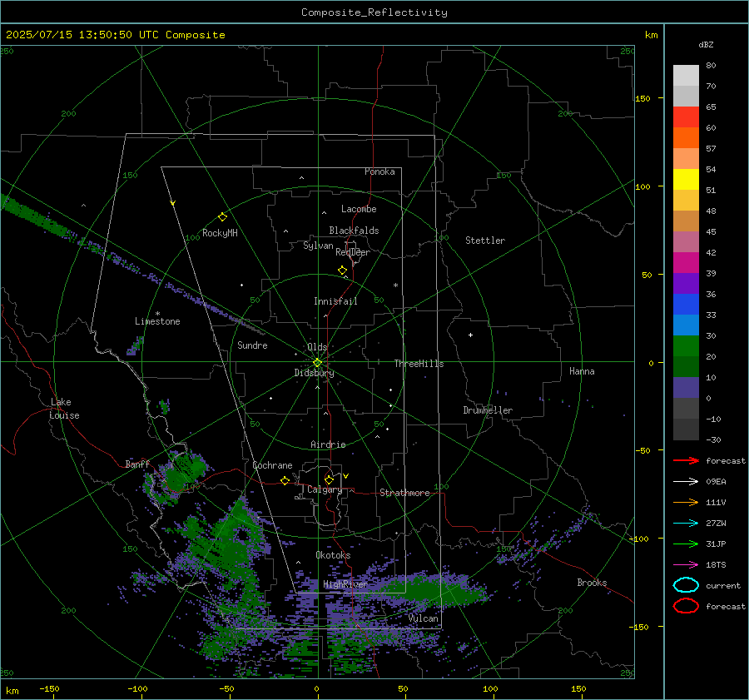Click the Stettler city label
This screenshot has height=700, width=749.
click(485, 241)
